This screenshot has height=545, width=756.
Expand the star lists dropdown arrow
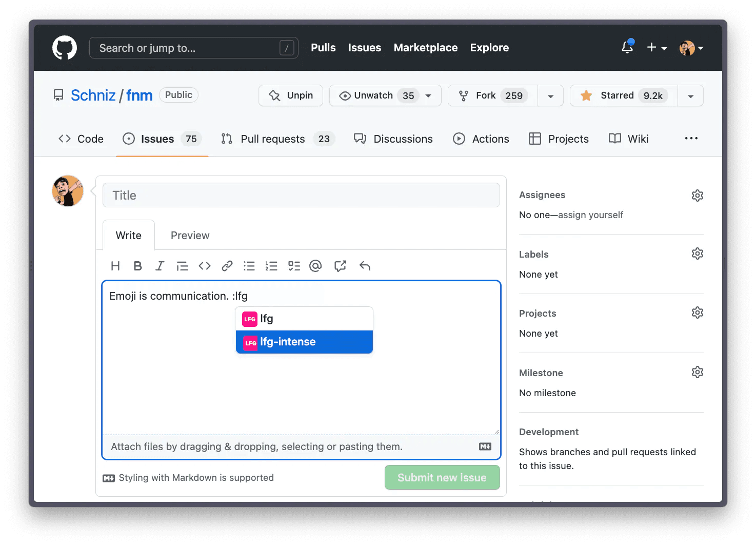(x=690, y=96)
